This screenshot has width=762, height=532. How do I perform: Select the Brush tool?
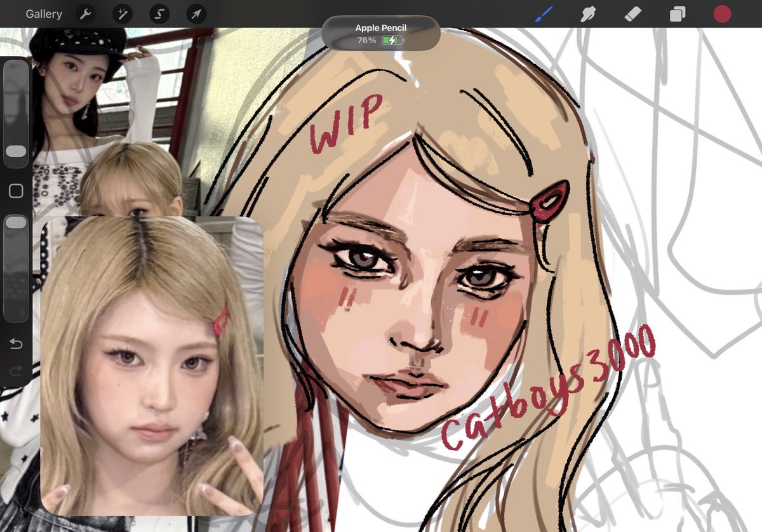(x=544, y=14)
